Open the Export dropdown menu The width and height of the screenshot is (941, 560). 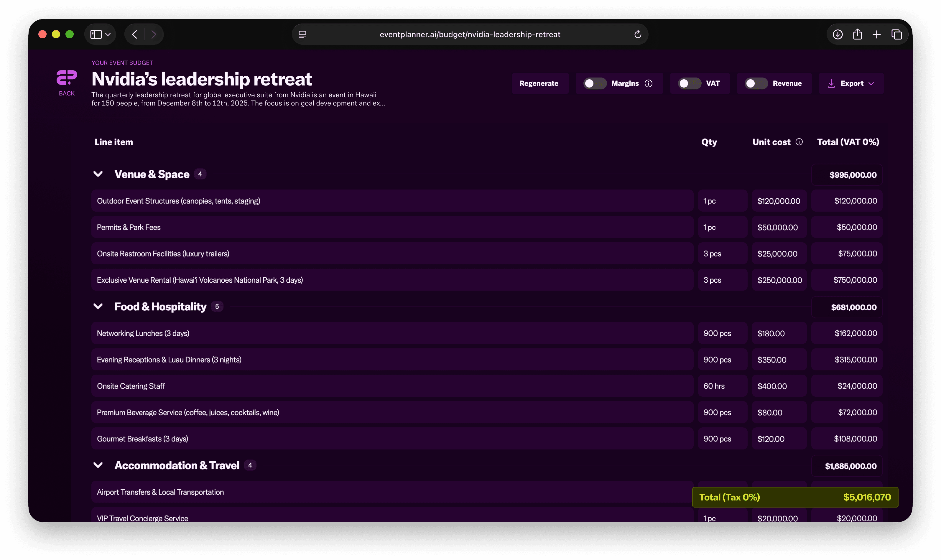[x=851, y=83]
